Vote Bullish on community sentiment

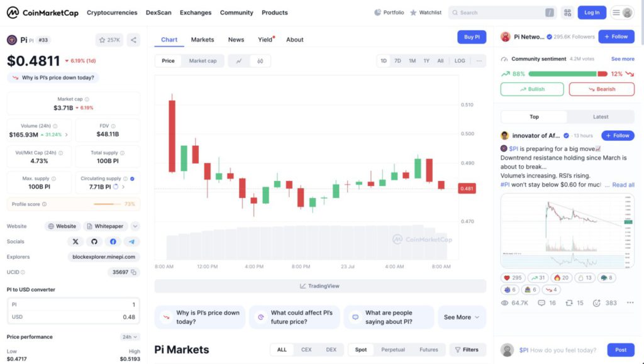532,89
